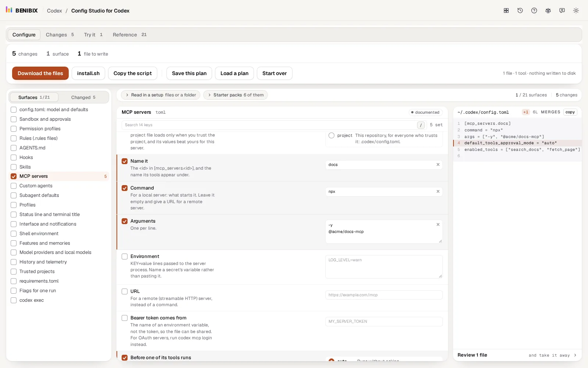
Task: Open the apps grid icon
Action: coord(506,11)
